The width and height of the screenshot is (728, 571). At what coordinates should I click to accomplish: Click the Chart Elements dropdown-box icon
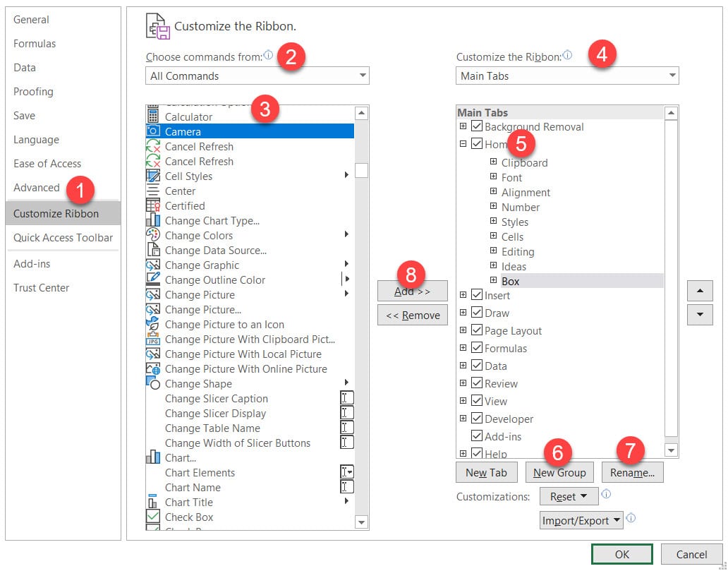[x=347, y=472]
